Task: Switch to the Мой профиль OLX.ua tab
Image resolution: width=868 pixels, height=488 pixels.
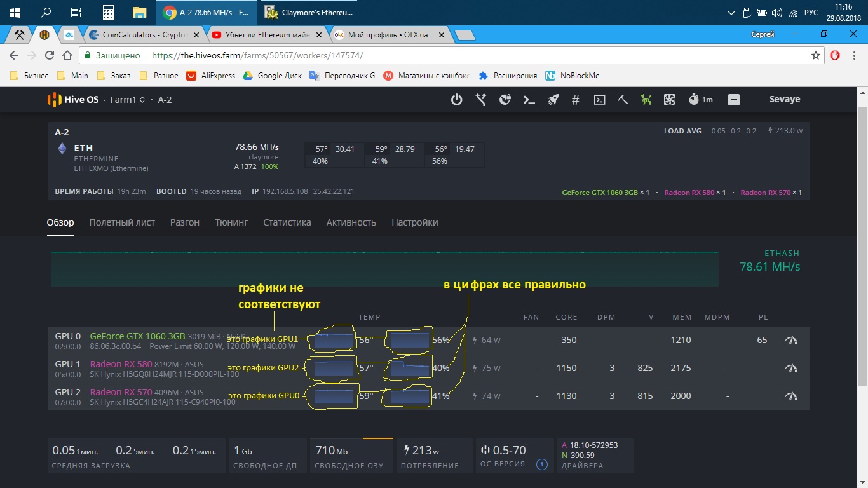Action: pyautogui.click(x=388, y=35)
